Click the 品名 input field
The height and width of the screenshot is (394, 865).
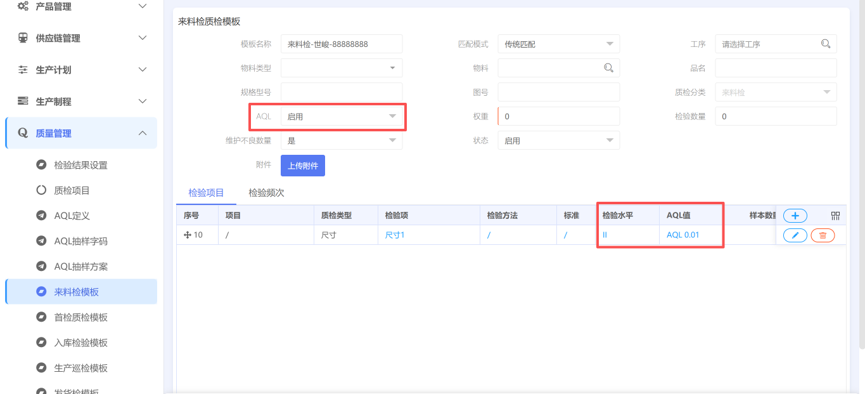pos(776,68)
